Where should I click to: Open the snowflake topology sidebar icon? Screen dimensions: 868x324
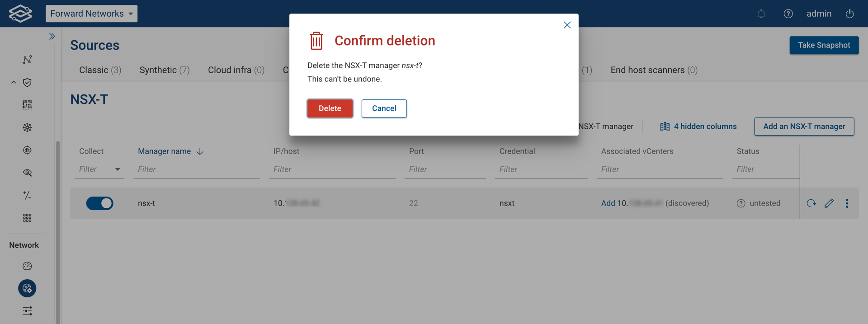pyautogui.click(x=27, y=127)
